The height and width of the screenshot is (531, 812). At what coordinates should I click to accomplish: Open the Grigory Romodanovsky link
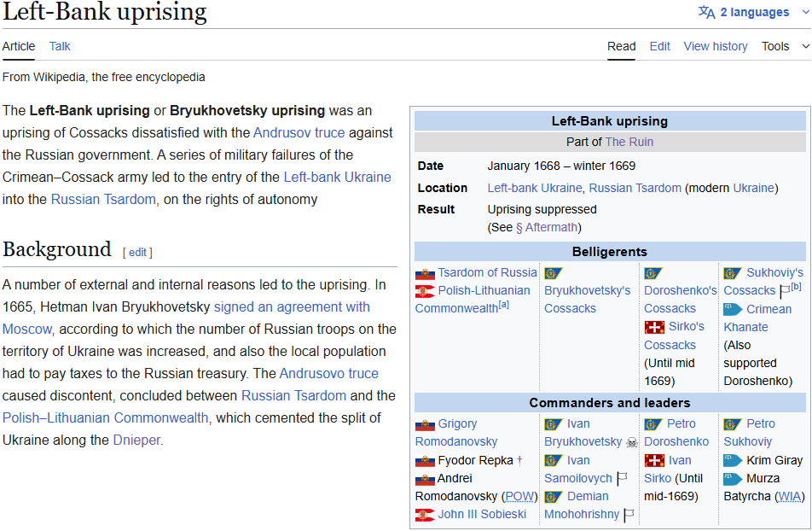point(456,433)
